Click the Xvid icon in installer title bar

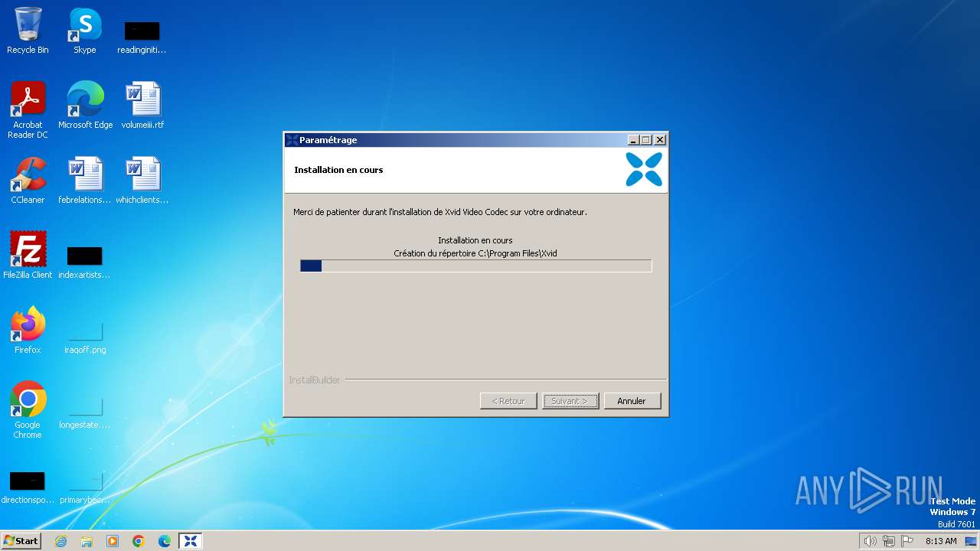[x=292, y=140]
